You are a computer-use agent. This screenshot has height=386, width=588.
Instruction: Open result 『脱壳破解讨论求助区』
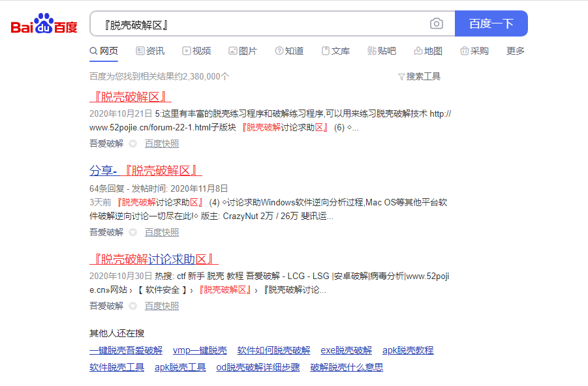tap(154, 260)
